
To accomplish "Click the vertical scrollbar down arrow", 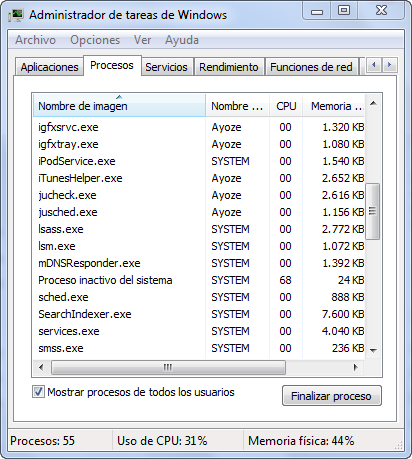I will click(373, 350).
